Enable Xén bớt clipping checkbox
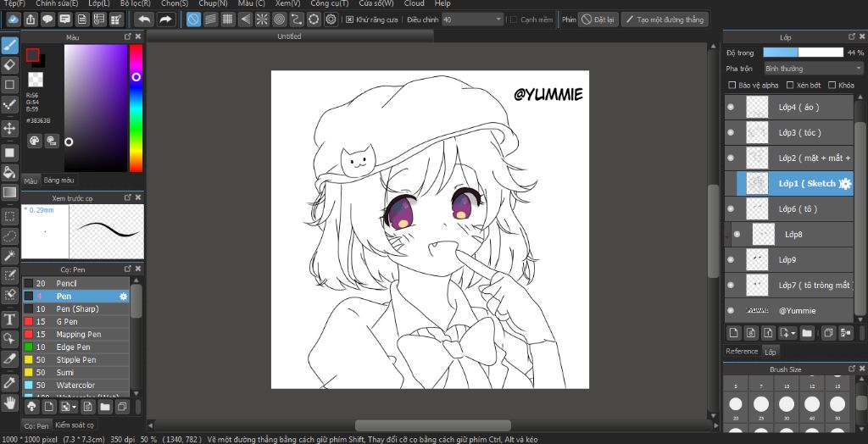868x444 pixels. (x=789, y=86)
